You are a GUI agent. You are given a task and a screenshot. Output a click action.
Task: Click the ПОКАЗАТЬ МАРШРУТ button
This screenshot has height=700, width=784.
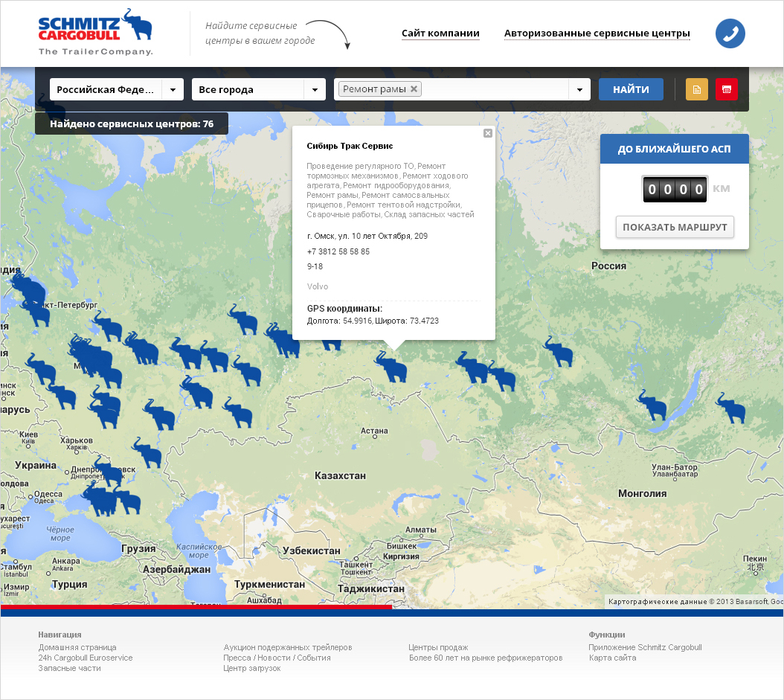(675, 227)
